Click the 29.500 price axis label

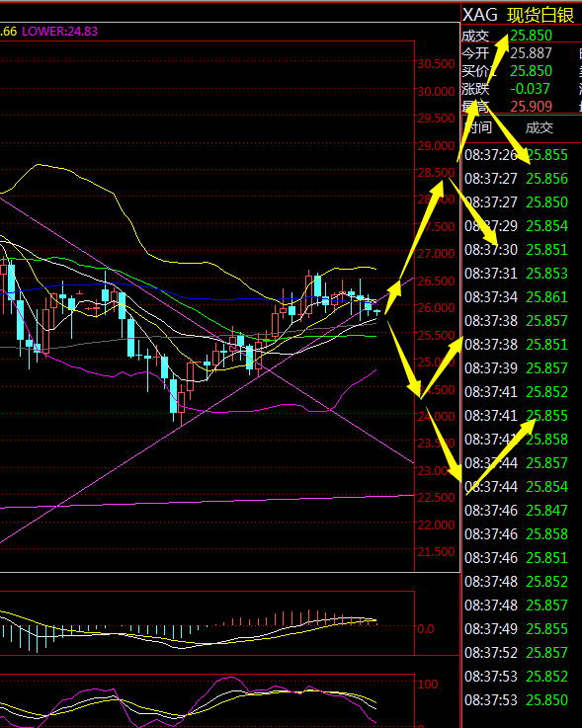coord(436,119)
